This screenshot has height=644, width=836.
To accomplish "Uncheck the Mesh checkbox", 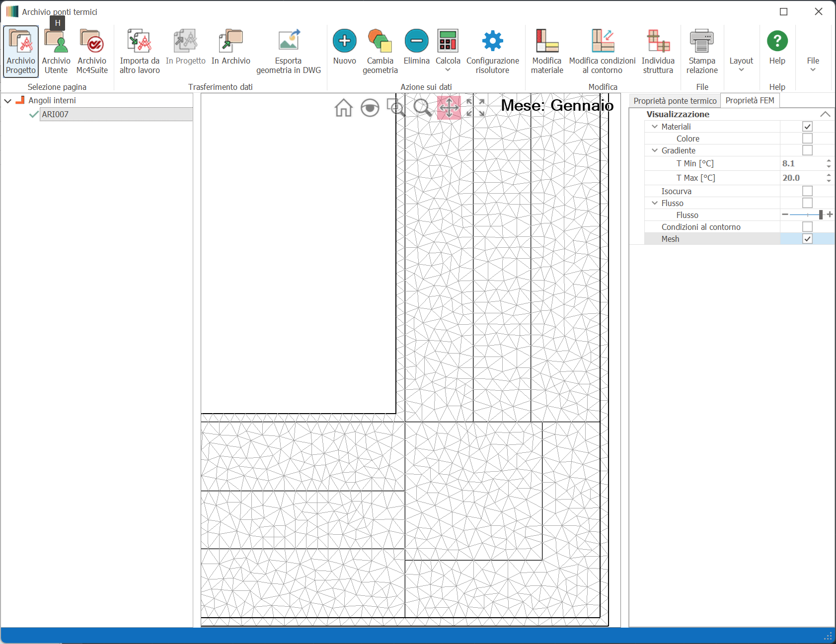I will click(808, 239).
